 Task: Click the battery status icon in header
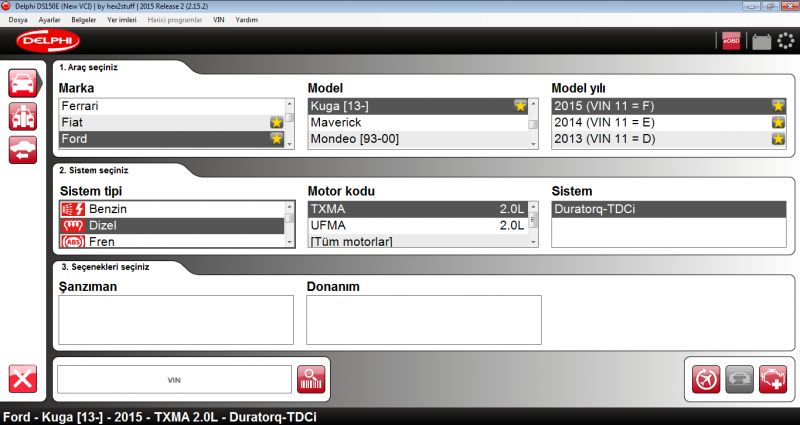click(x=761, y=41)
